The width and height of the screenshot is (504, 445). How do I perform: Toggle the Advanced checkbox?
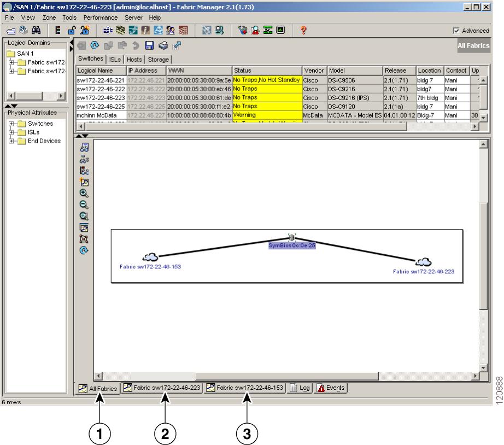click(456, 31)
